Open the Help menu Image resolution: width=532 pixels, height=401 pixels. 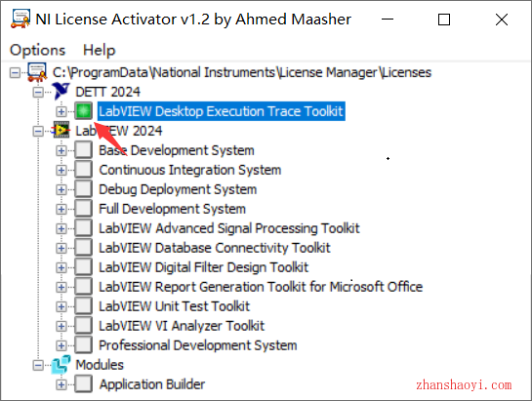tap(100, 50)
